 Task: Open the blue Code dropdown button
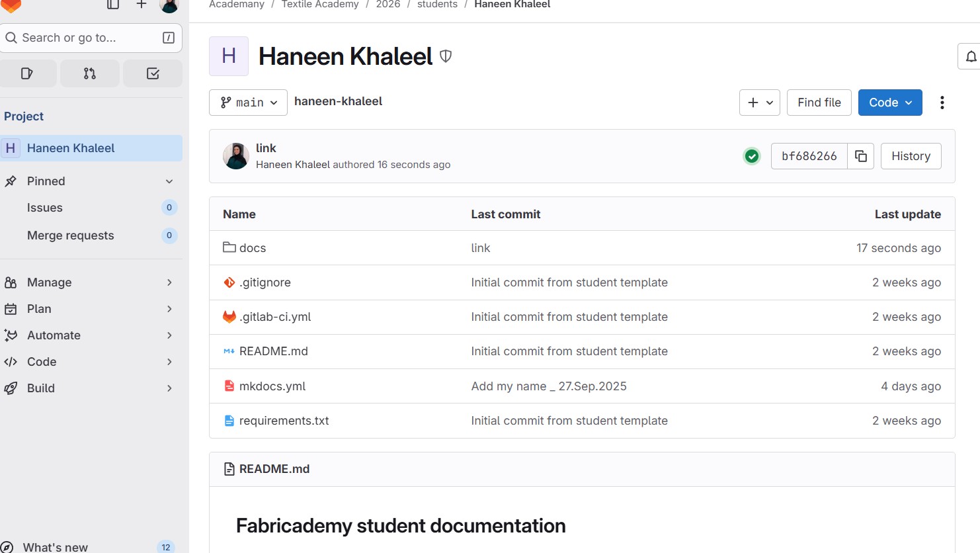tap(889, 103)
